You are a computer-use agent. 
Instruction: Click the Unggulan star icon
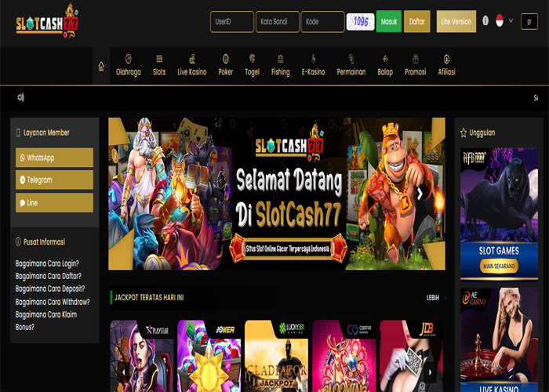pyautogui.click(x=464, y=132)
